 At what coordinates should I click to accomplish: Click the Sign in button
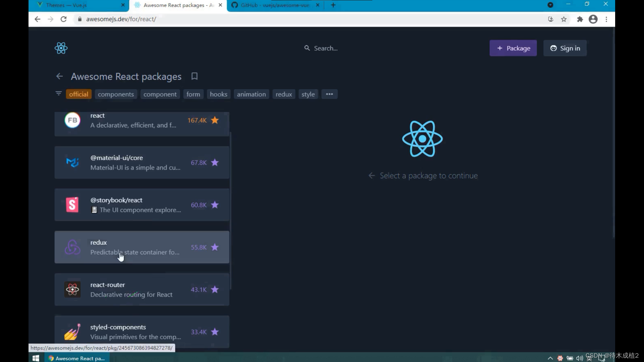(x=565, y=48)
